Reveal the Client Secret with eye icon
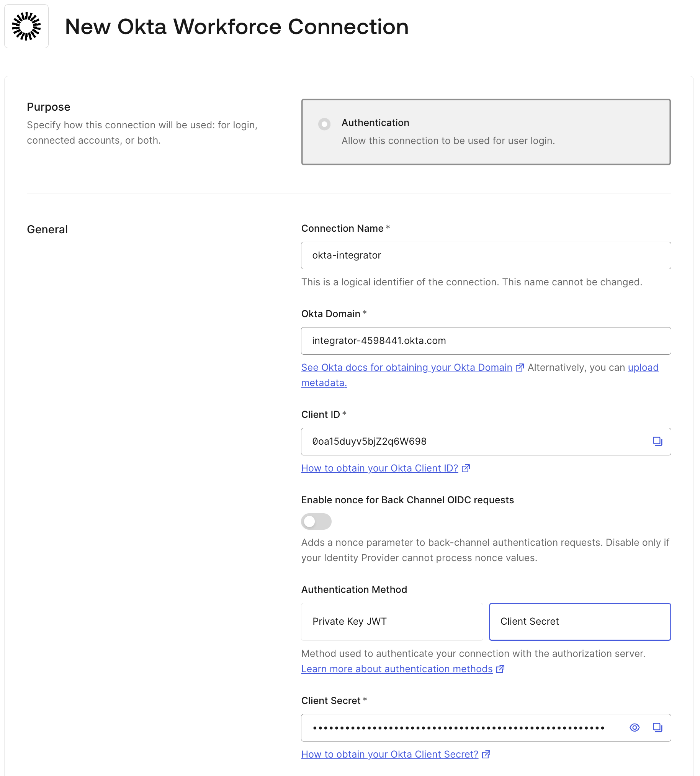This screenshot has height=776, width=700. [635, 727]
